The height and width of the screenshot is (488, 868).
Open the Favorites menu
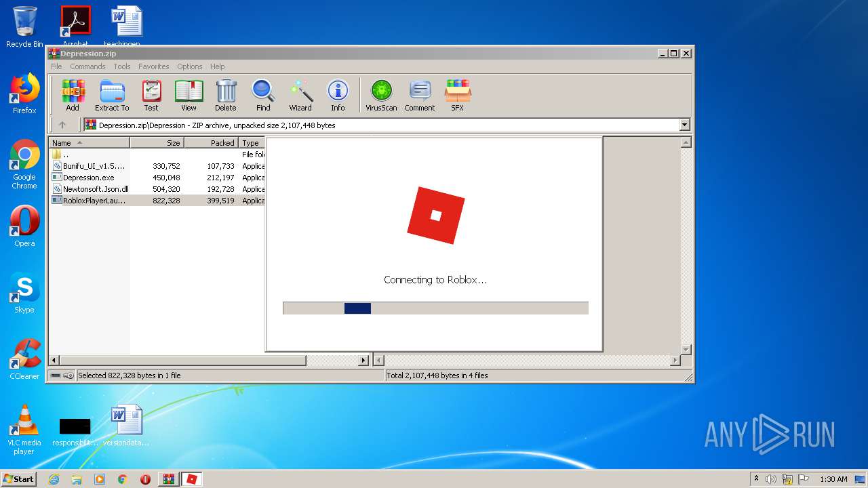pyautogui.click(x=154, y=66)
